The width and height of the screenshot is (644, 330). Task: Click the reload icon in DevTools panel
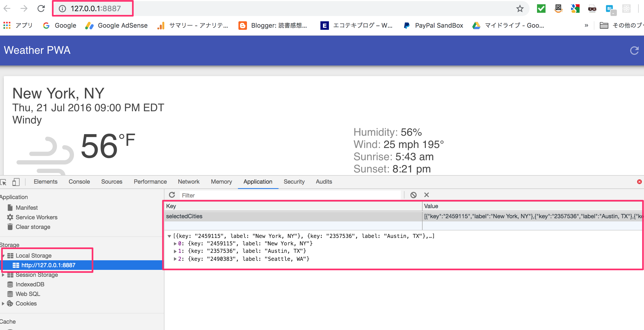171,195
